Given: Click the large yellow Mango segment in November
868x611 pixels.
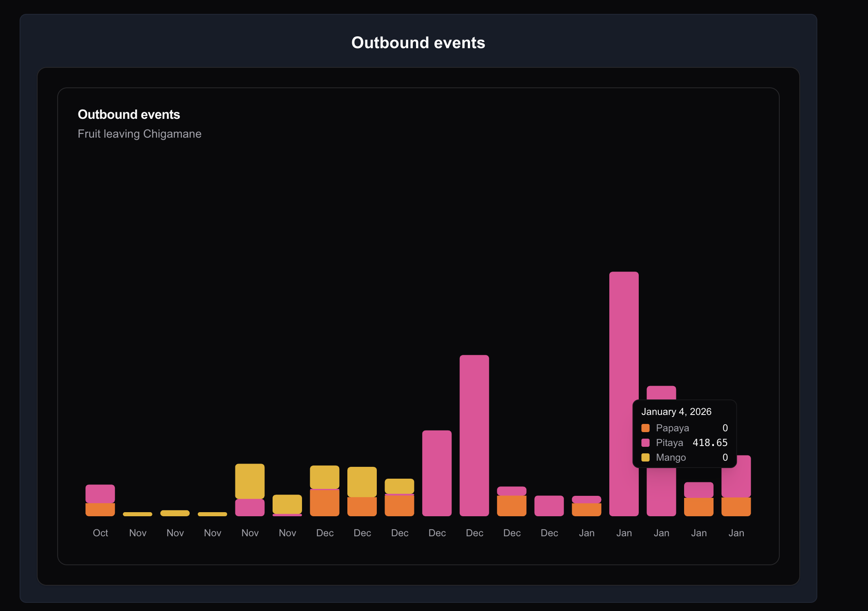Looking at the screenshot, I should [250, 481].
